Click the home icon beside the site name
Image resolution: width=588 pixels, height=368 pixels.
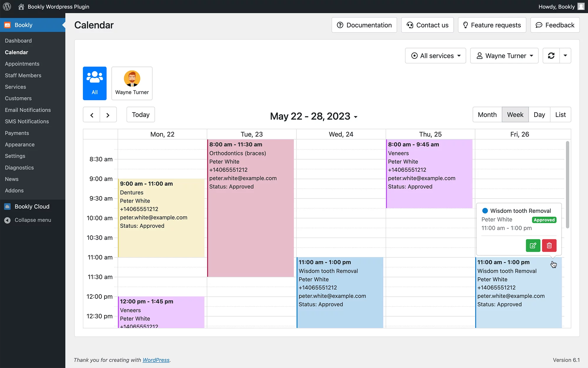(21, 6)
